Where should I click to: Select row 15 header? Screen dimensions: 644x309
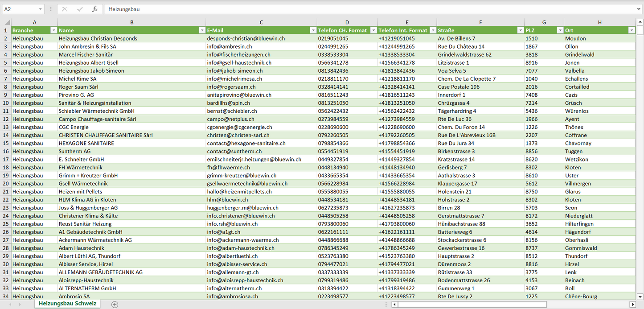[x=6, y=143]
